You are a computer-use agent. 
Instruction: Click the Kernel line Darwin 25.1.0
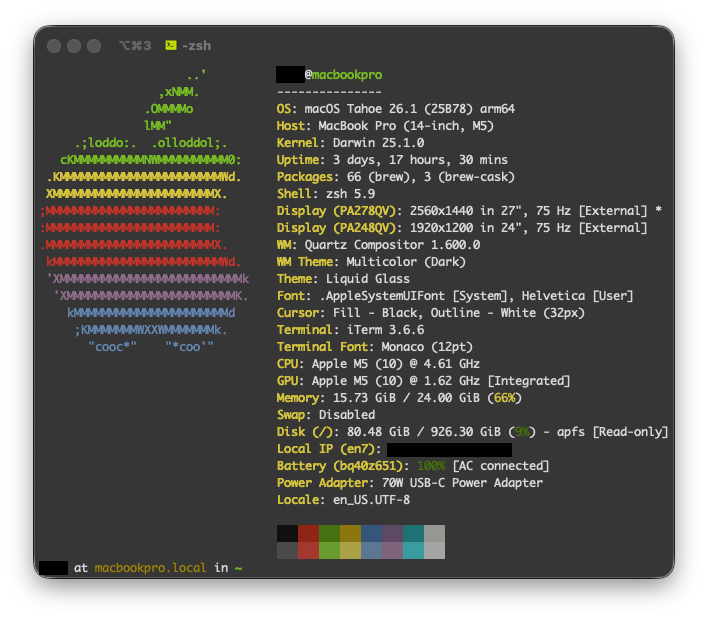coord(350,143)
